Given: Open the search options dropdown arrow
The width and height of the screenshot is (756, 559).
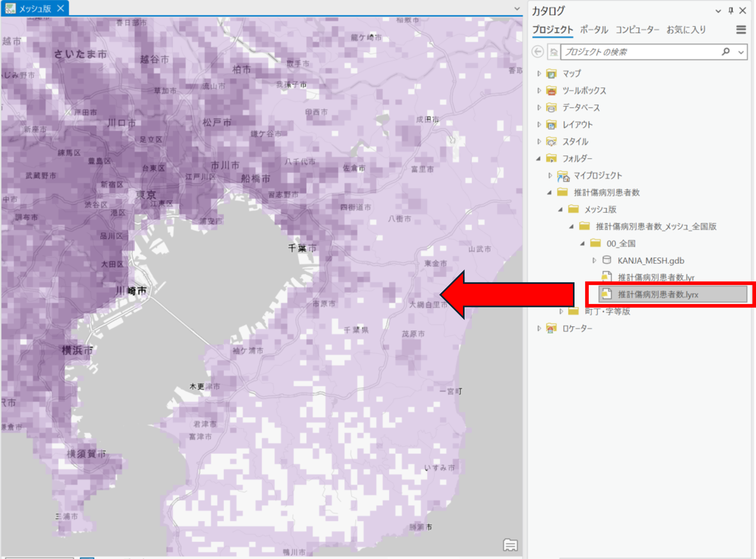Looking at the screenshot, I should (x=741, y=52).
